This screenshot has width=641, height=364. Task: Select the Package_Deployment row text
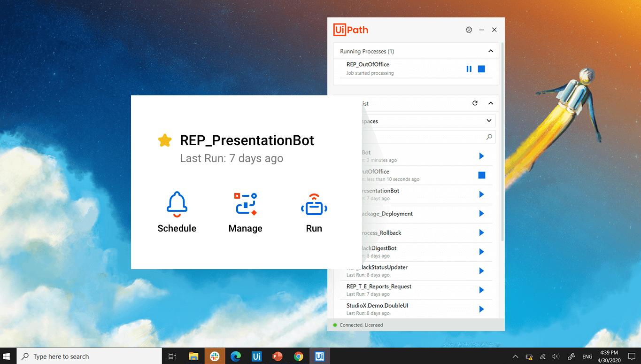[387, 214]
